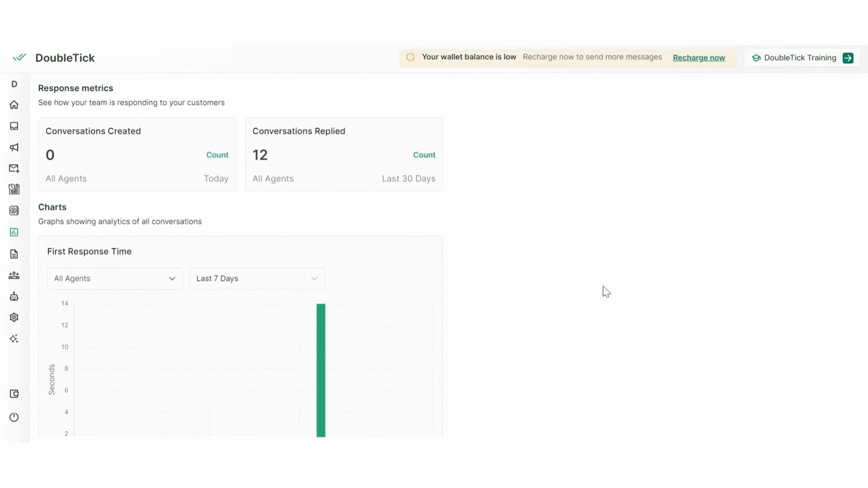Screen dimensions: 868x488
Task: Click the AI sparkle icon
Action: point(14,339)
